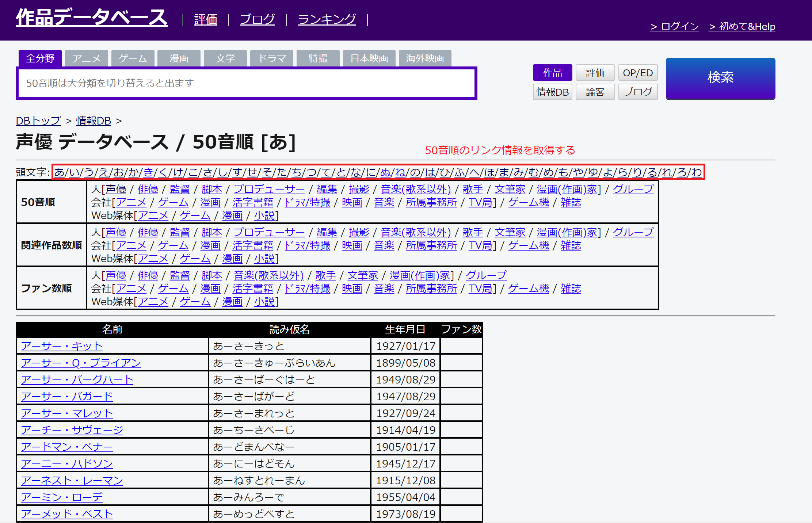Open 所属事務所 link in 50音順 row
Screen dimensions: 812x523
coord(431,202)
